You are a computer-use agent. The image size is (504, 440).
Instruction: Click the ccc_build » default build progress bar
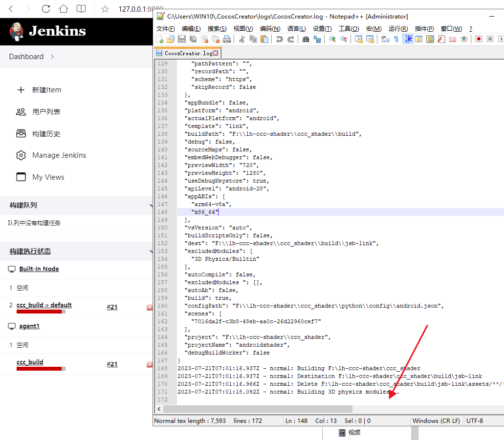[41, 312]
